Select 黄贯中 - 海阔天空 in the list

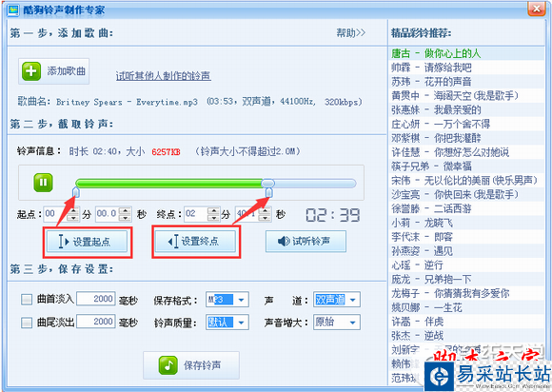pos(466,96)
